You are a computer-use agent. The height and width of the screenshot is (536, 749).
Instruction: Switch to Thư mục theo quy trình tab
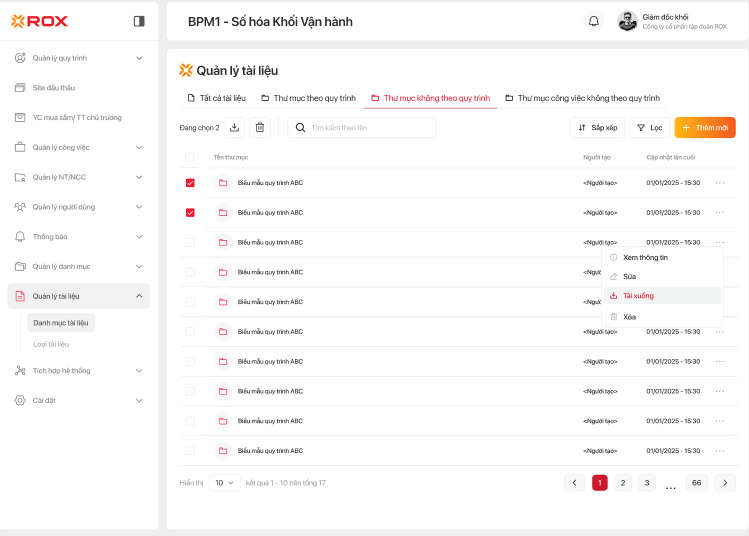tap(308, 98)
